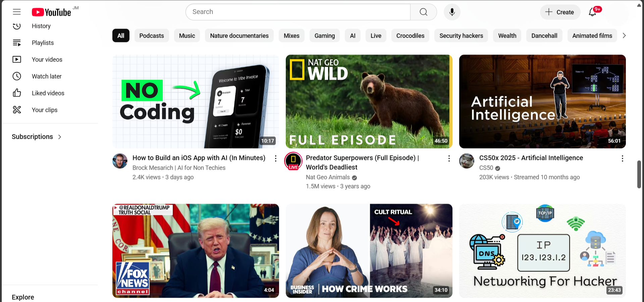Open History in the sidebar
The height and width of the screenshot is (302, 644).
pos(41,26)
